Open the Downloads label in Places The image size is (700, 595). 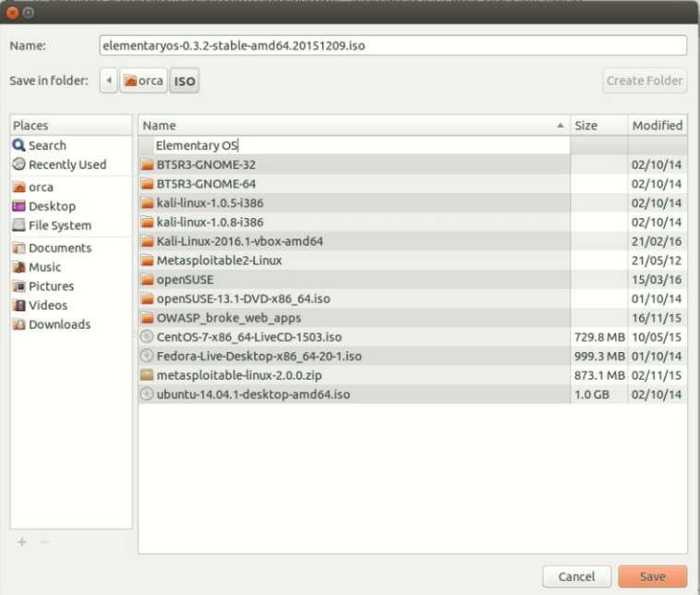tap(59, 324)
